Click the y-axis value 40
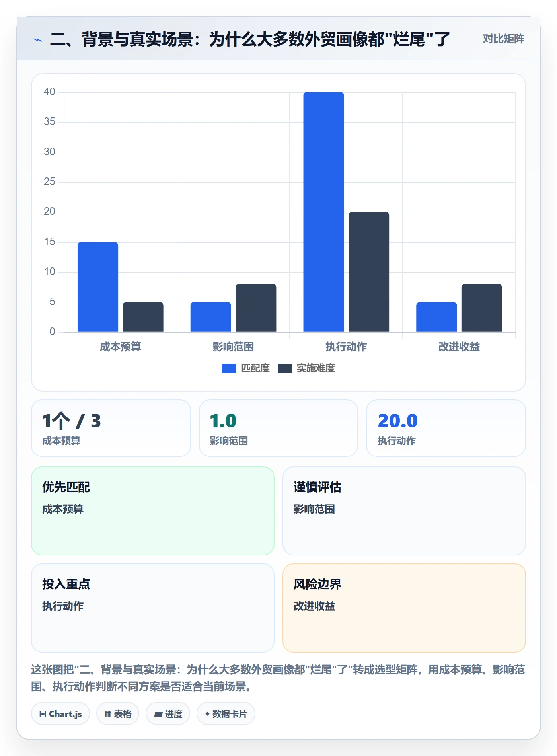 pos(49,92)
